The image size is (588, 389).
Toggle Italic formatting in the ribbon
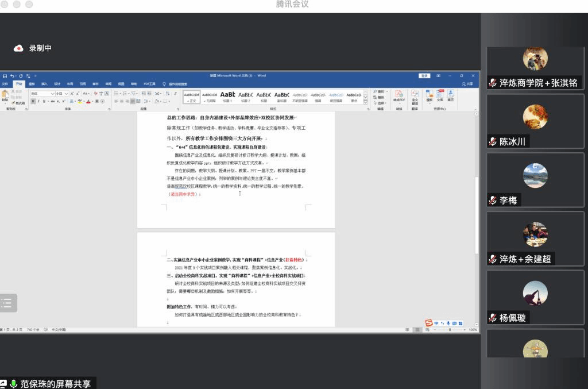[x=39, y=101]
